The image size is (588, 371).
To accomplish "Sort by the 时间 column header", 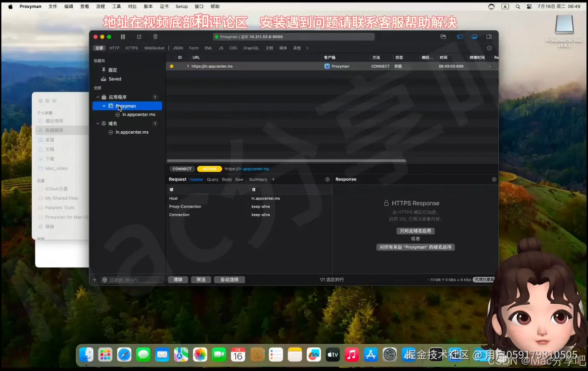I will [x=444, y=58].
